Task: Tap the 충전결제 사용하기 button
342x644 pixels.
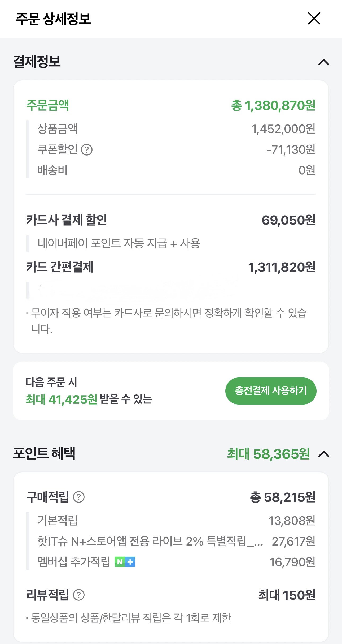Action: [271, 391]
